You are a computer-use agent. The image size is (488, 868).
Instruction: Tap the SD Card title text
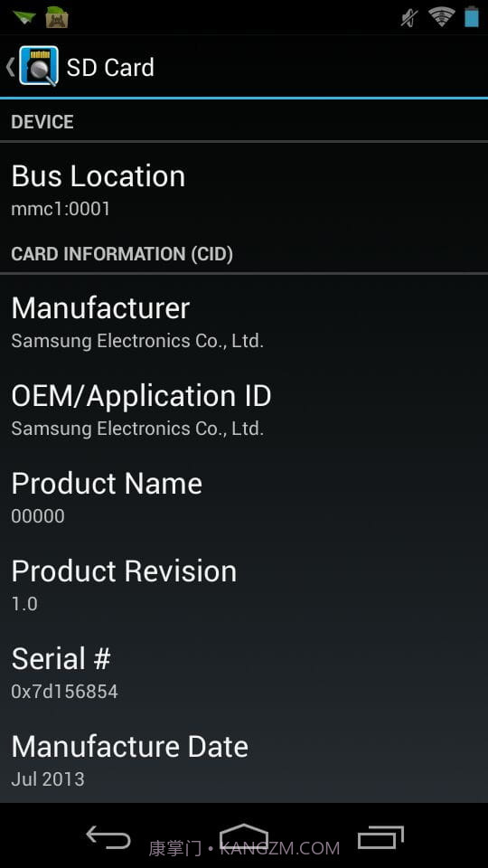point(110,68)
